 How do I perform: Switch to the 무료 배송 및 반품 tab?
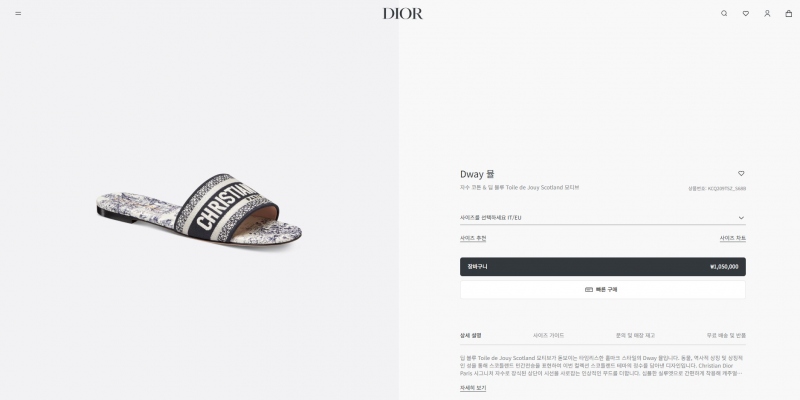(726, 336)
